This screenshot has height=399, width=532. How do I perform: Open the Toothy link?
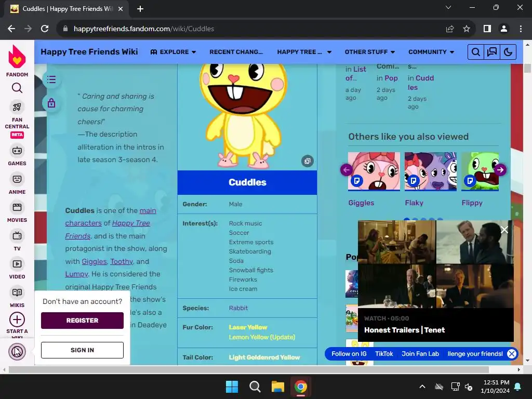[122, 262]
